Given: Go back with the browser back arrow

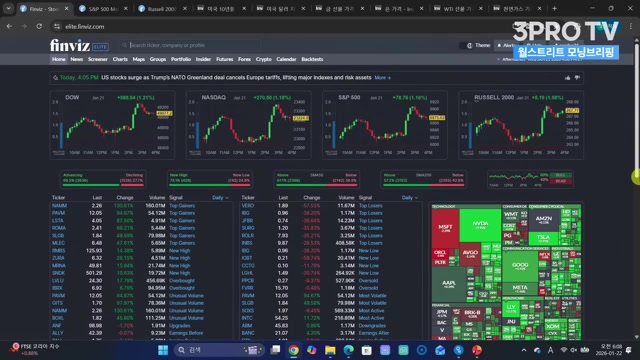Looking at the screenshot, I should point(9,26).
